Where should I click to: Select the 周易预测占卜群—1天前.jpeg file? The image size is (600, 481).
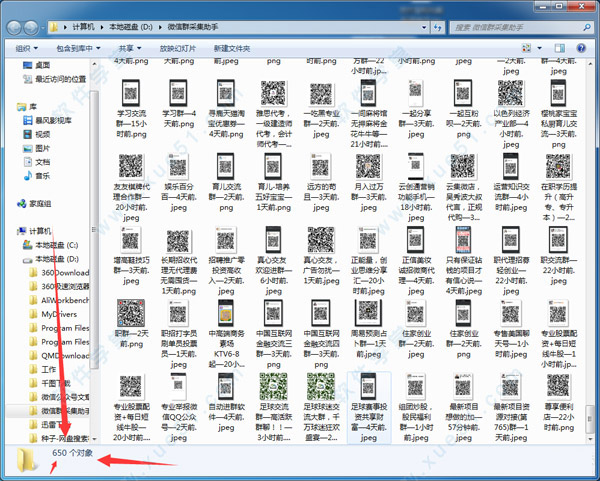(368, 329)
